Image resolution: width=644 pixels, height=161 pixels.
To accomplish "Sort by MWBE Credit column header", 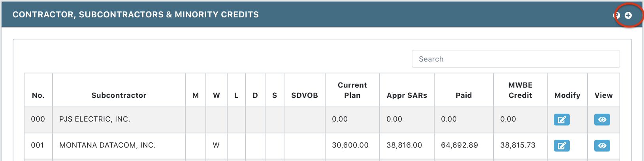I will [x=520, y=90].
